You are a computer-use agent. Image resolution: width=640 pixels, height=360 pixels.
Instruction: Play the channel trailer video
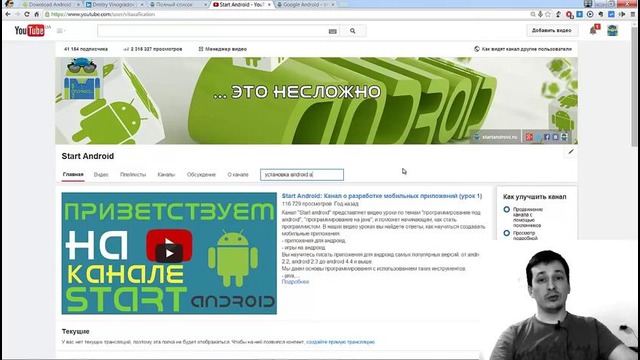pos(169,253)
